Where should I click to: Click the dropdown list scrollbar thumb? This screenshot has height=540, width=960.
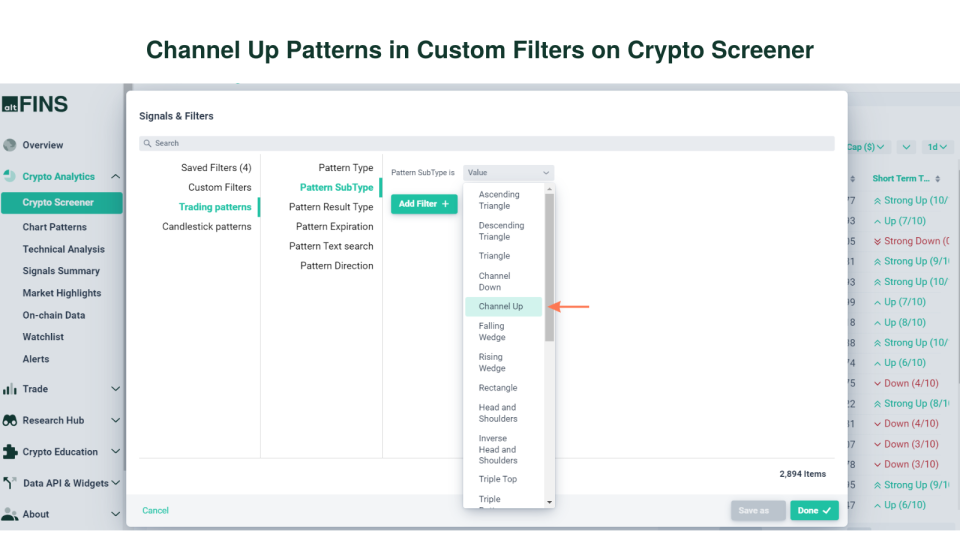coord(549,265)
